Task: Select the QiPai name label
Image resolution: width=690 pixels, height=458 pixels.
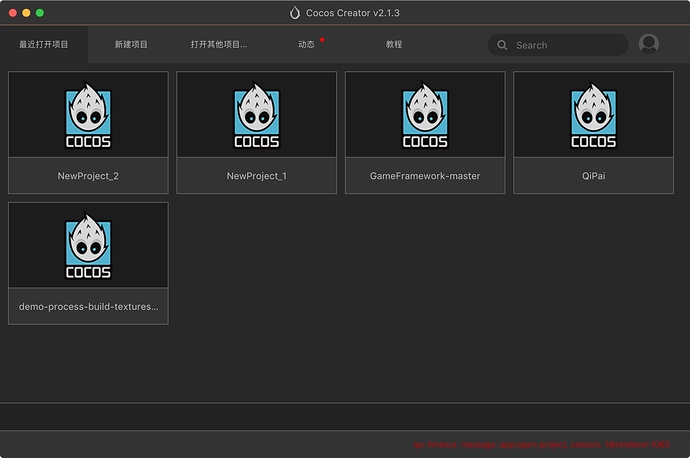Action: tap(594, 176)
